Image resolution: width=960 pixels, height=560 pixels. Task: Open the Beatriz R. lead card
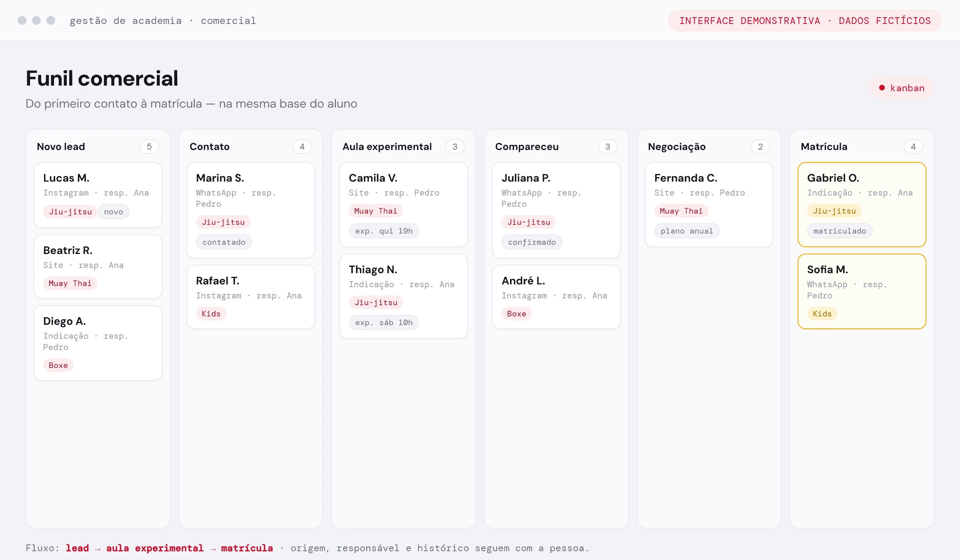(x=98, y=266)
